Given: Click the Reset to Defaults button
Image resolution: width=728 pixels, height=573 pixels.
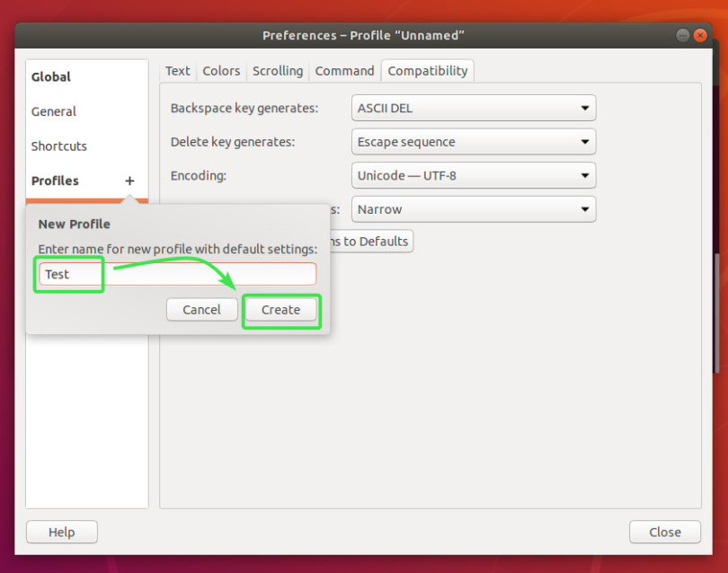Looking at the screenshot, I should coord(368,241).
